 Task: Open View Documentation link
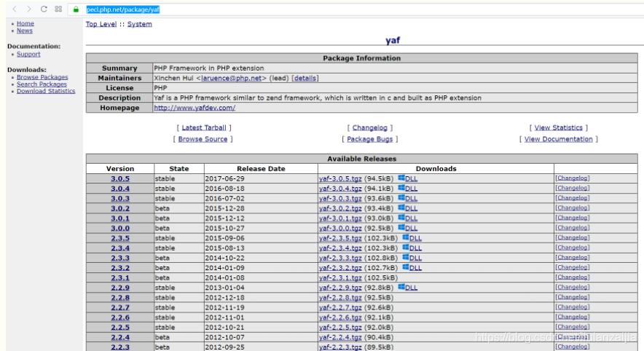(x=559, y=139)
